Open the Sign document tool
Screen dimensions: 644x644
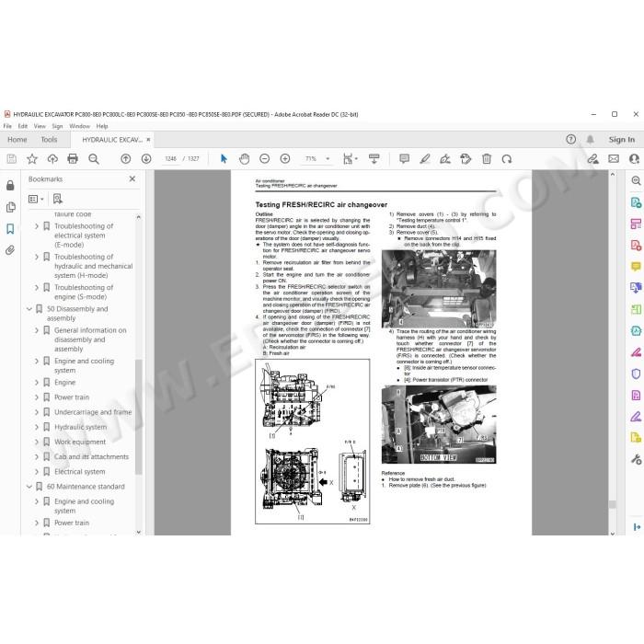tap(445, 158)
